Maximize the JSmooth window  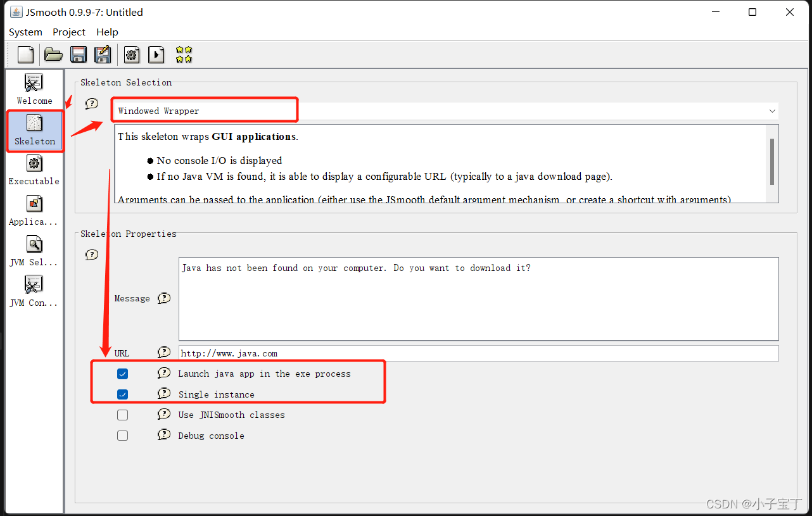[752, 12]
